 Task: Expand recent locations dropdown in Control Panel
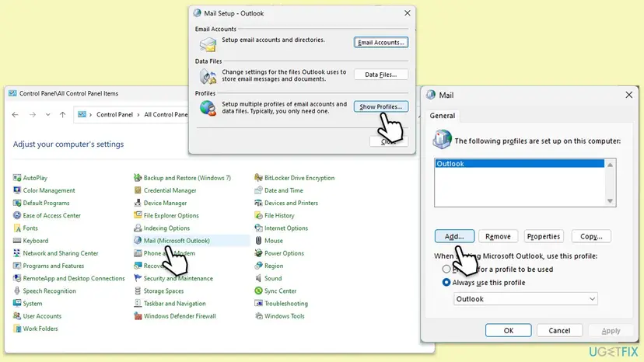pos(47,114)
